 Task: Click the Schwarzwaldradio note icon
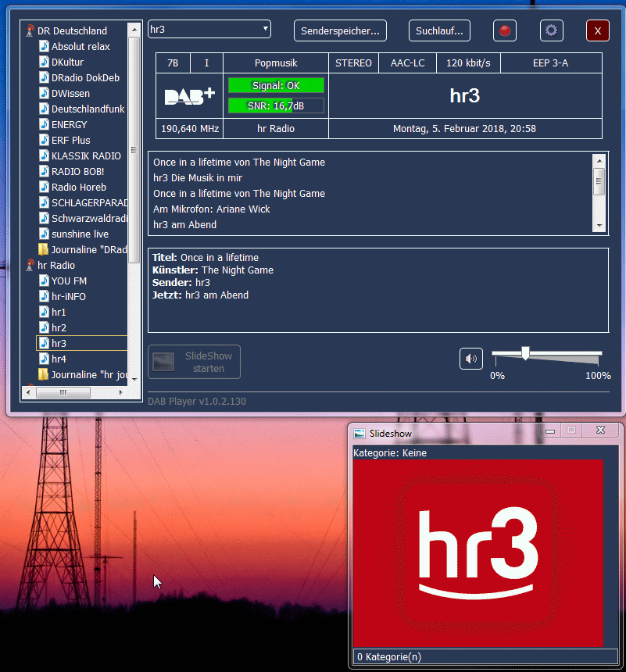[44, 219]
